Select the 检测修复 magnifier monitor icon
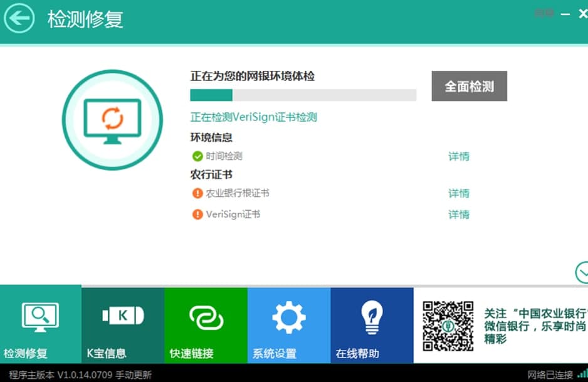588x382 pixels. click(x=40, y=316)
